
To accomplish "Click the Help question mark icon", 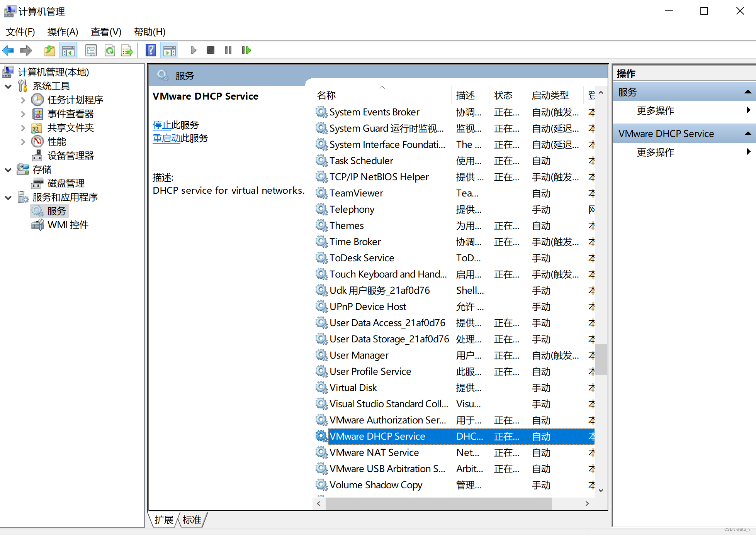I will pyautogui.click(x=150, y=50).
